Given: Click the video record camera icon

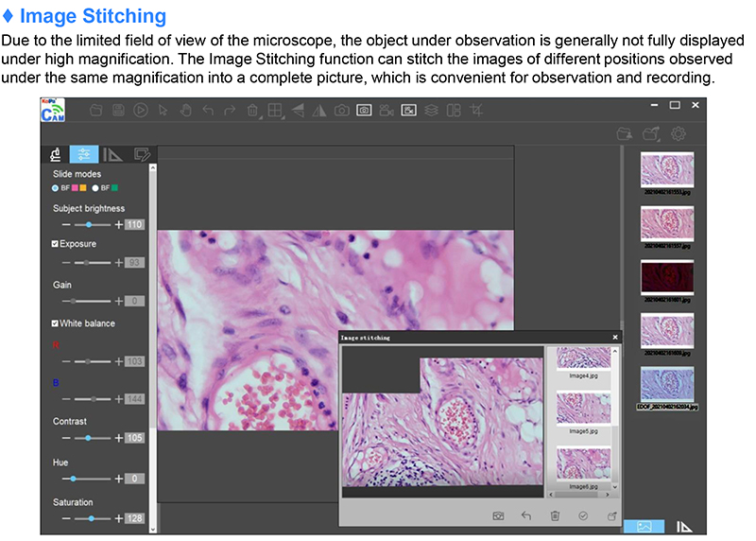Looking at the screenshot, I should (x=386, y=111).
